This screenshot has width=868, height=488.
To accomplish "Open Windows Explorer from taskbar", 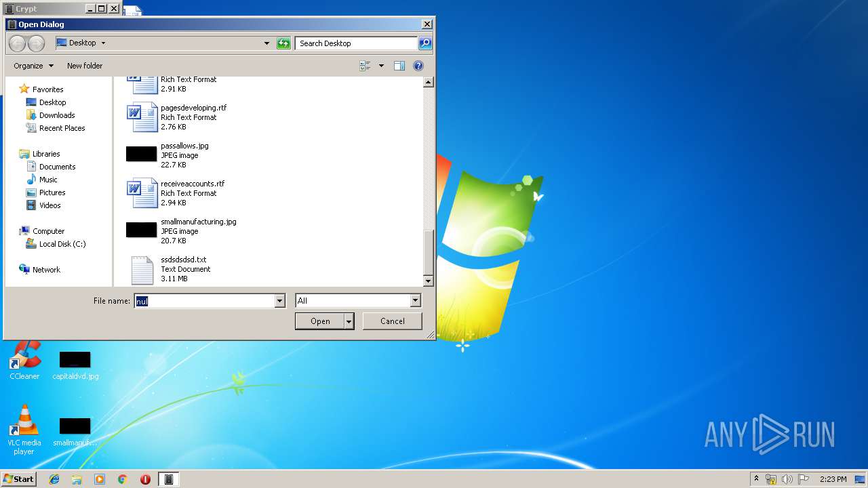I will pyautogui.click(x=77, y=479).
